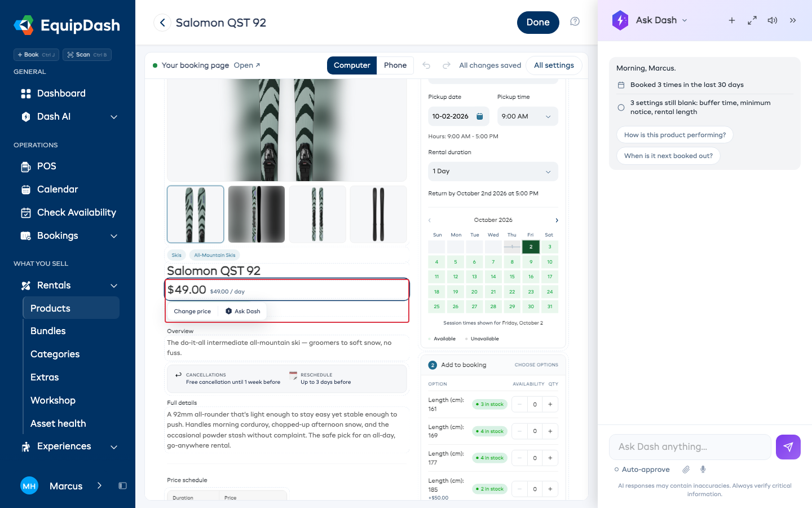Activate the microphone voice input
This screenshot has width=812, height=508.
703,469
